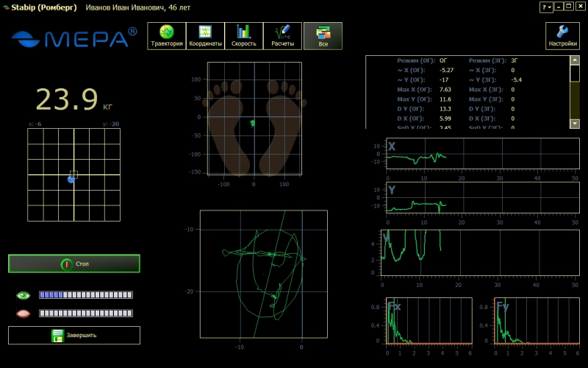The width and height of the screenshot is (588, 368).
Task: Click the foot platform stabilogram chart
Action: coord(254,119)
